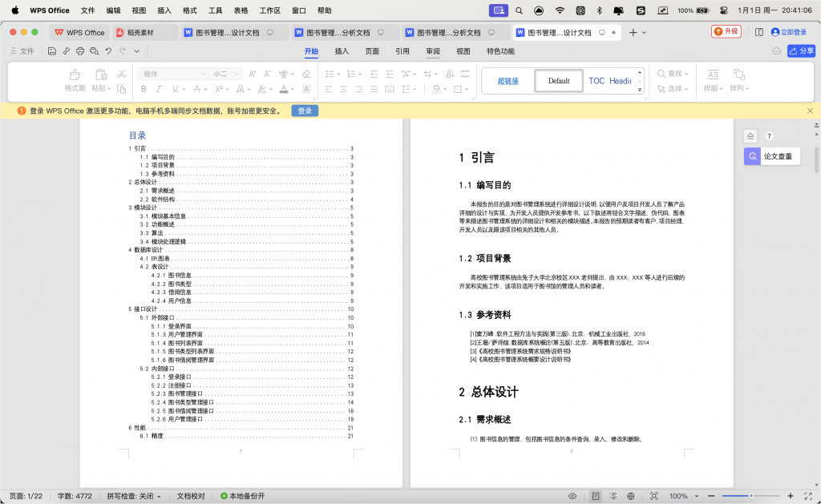Click the 登录 button in the yellow banner
Viewport: 821px width, 504px height.
pyautogui.click(x=304, y=111)
